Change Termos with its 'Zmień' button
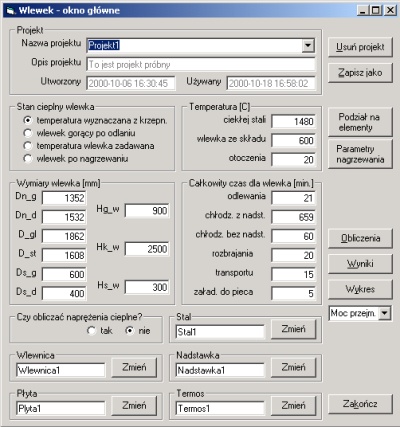400x427 pixels. coord(293,406)
